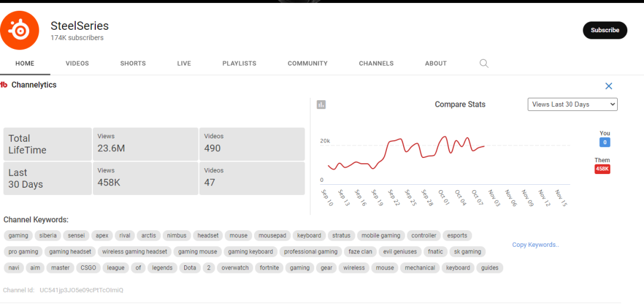Click the Channelytics logo icon
644x304 pixels.
(4, 85)
